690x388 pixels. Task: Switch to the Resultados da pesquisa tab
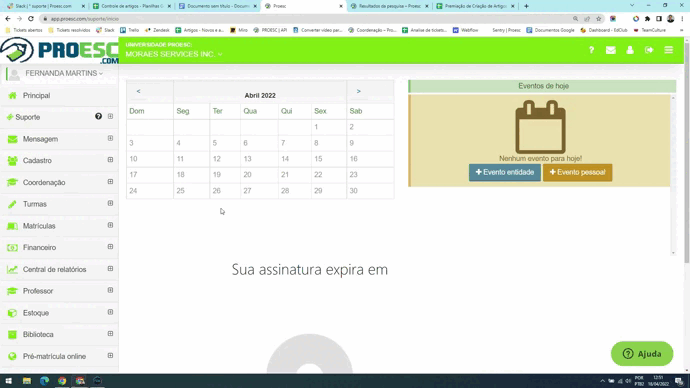tap(389, 6)
